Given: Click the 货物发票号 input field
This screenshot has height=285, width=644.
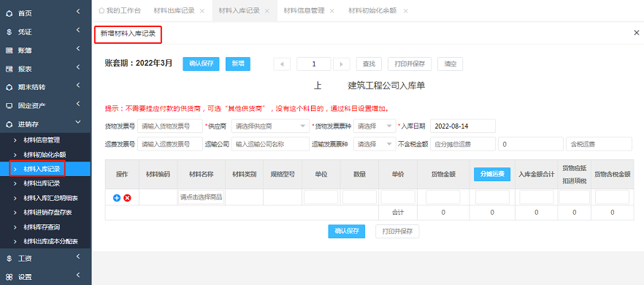Looking at the screenshot, I should tap(170, 126).
